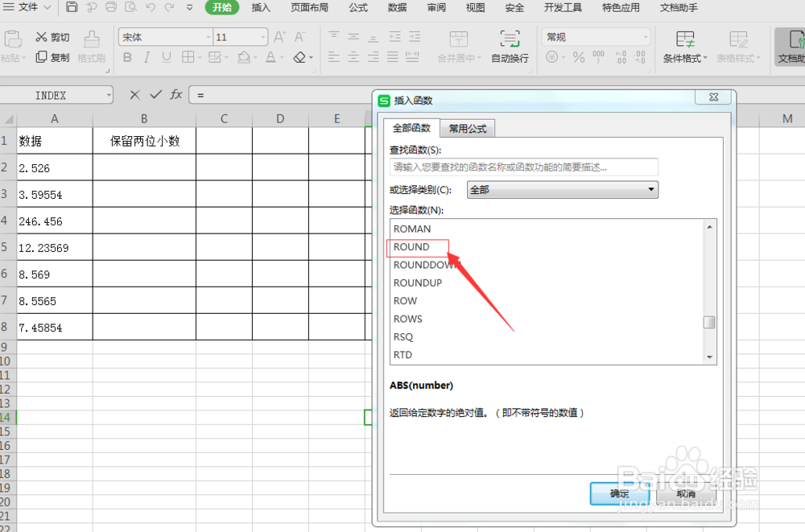
Task: Click the Cut (剪切) scissors button
Action: point(52,37)
